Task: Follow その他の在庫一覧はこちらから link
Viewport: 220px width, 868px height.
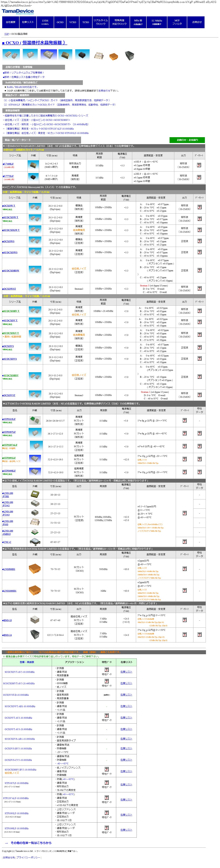Action: pos(31,843)
